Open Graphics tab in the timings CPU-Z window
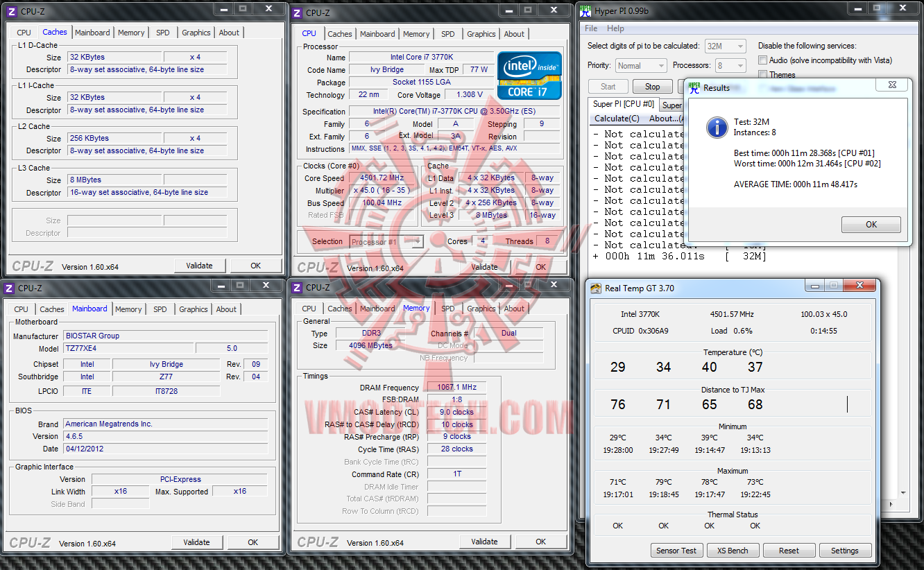The image size is (924, 570). click(x=481, y=309)
